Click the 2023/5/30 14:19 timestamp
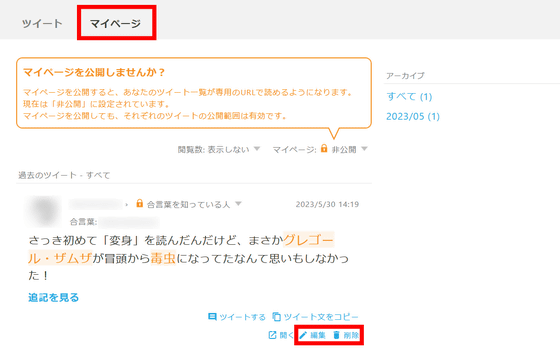This screenshot has height=362, width=560. 327,204
